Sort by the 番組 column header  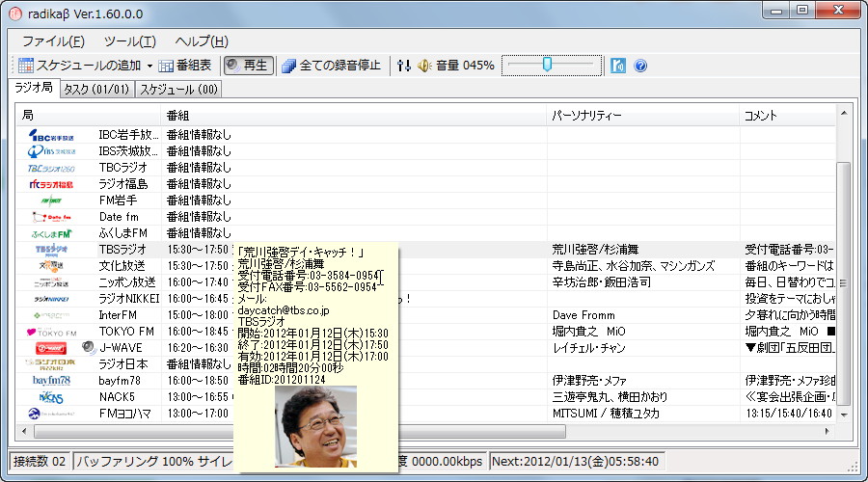point(353,115)
